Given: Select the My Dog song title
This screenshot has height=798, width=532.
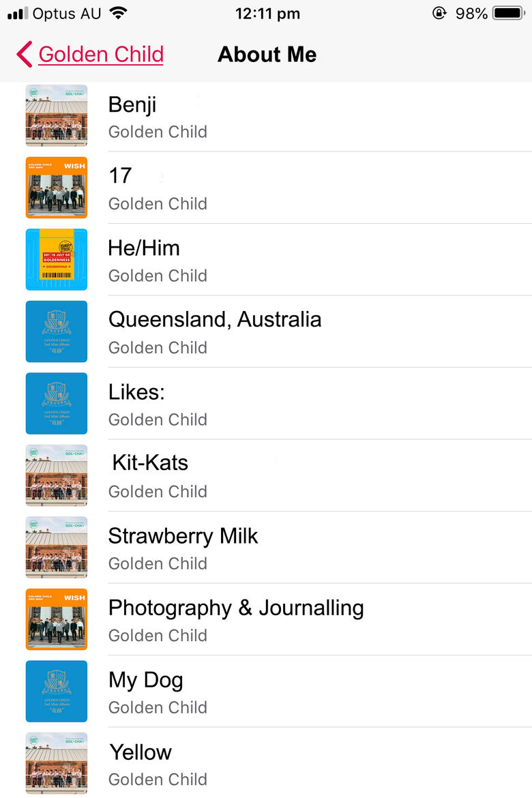Looking at the screenshot, I should click(146, 680).
